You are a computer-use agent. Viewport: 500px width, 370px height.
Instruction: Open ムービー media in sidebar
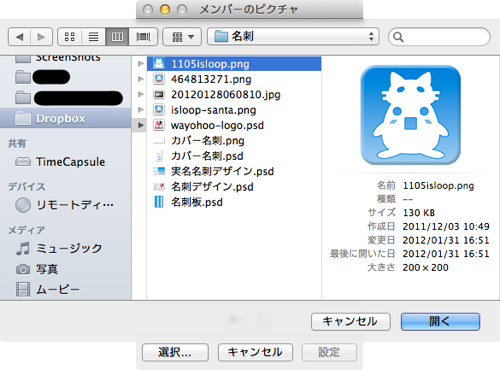(66, 289)
